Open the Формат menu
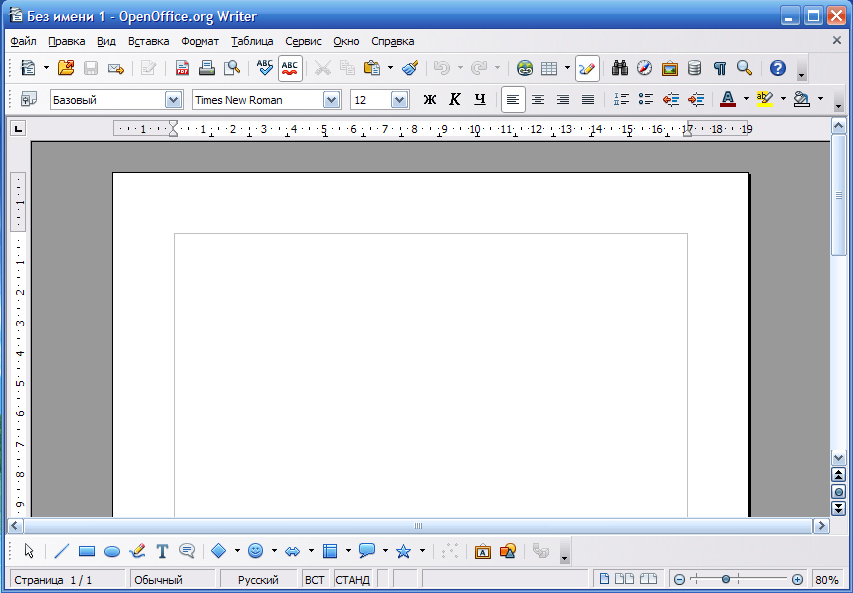This screenshot has width=853, height=593. point(199,41)
